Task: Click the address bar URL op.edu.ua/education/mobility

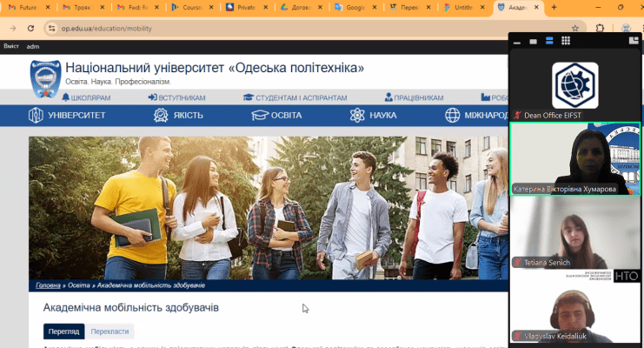Action: point(107,29)
